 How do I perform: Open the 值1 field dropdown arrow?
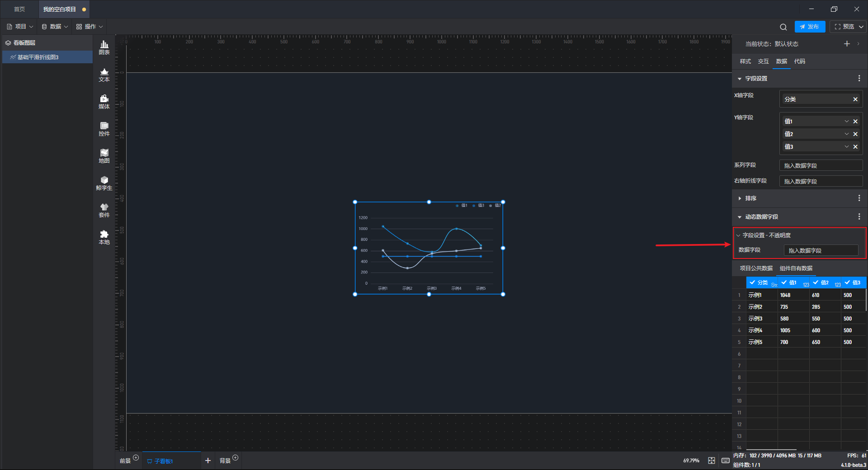coord(846,122)
